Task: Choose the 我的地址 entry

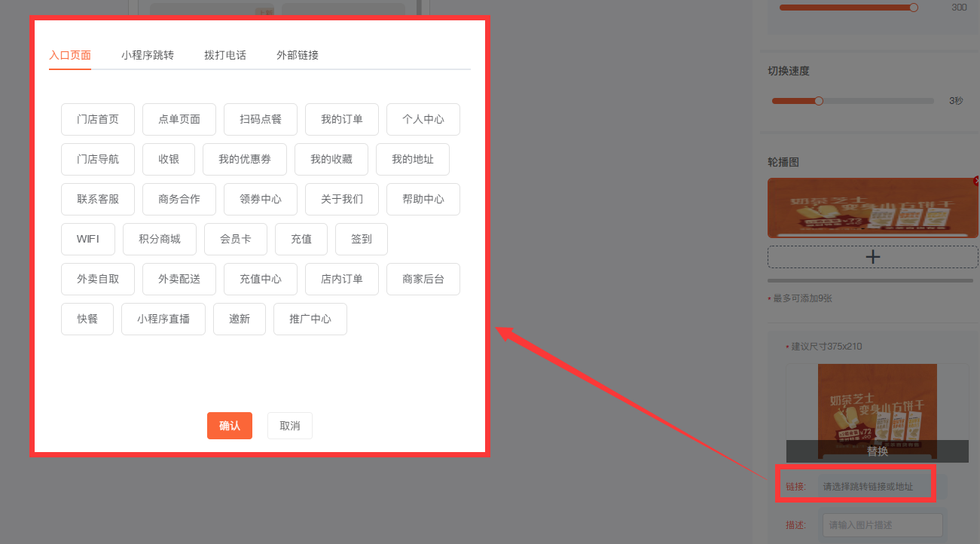Action: [x=413, y=159]
